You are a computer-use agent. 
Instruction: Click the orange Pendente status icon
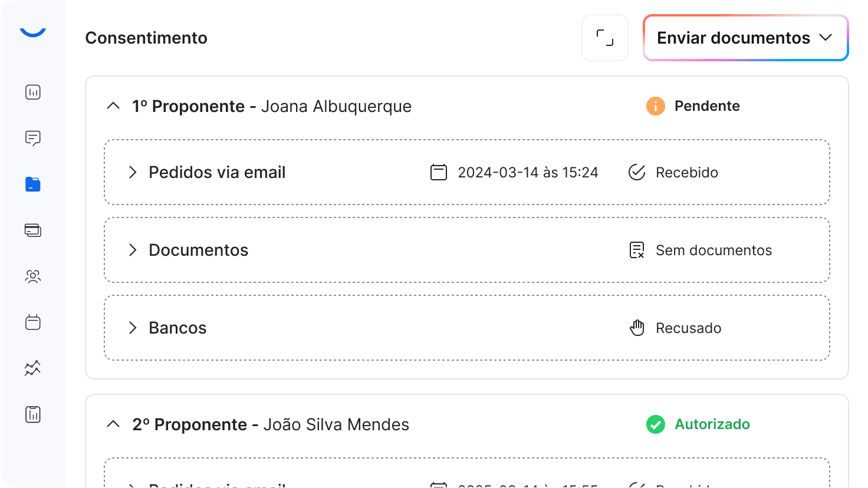[655, 106]
